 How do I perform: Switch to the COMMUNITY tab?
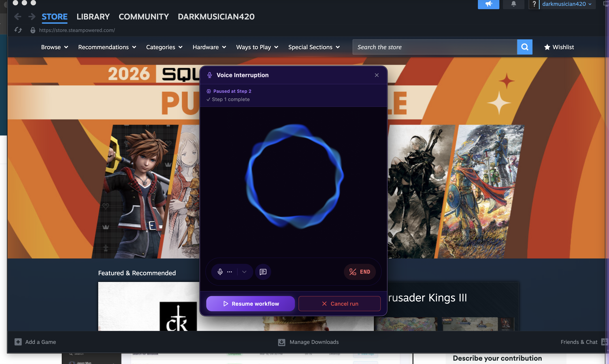click(144, 17)
